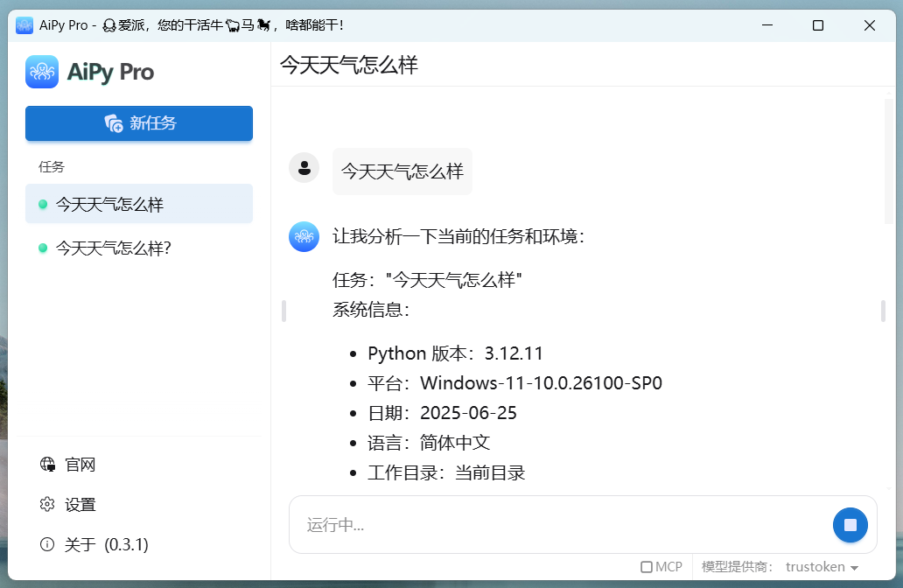
Task: Maximize the AiPy Pro window
Action: tap(818, 25)
